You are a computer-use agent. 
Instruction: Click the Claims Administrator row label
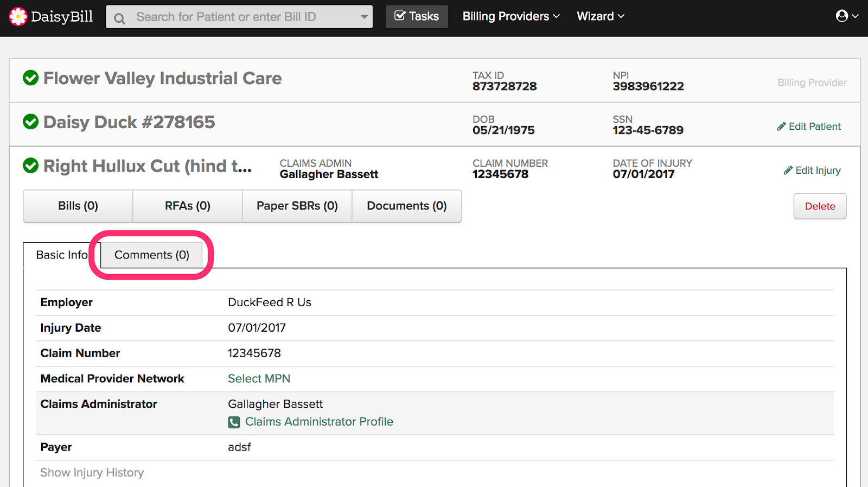coord(99,404)
